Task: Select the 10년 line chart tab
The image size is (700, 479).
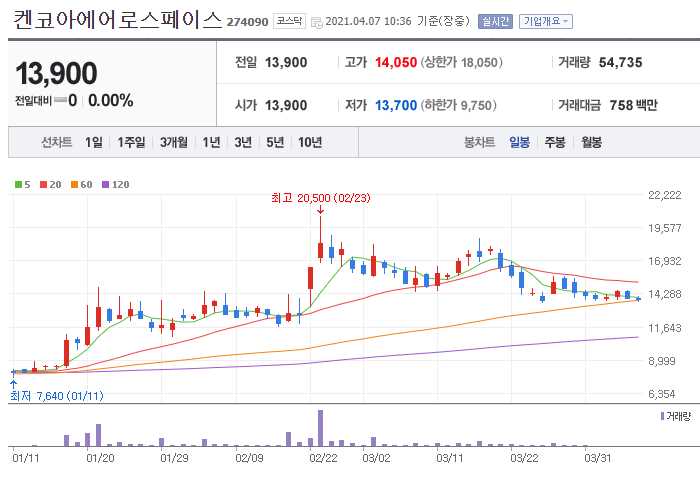Action: click(310, 142)
